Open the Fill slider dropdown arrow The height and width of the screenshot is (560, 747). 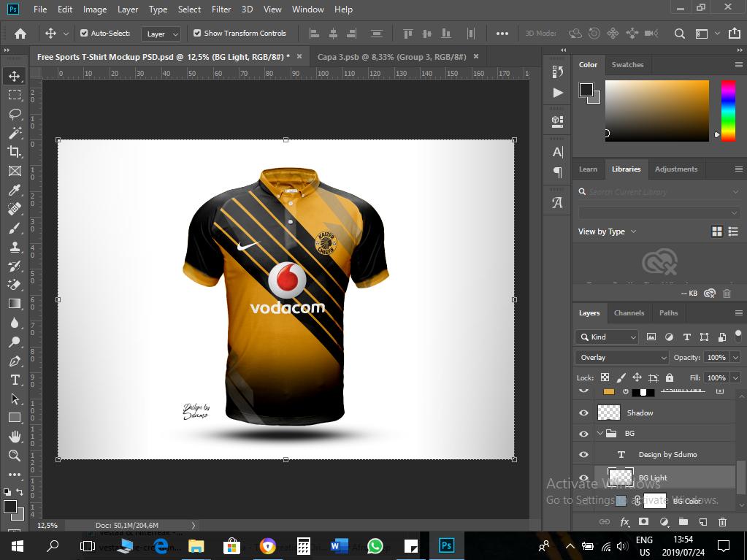[736, 377]
